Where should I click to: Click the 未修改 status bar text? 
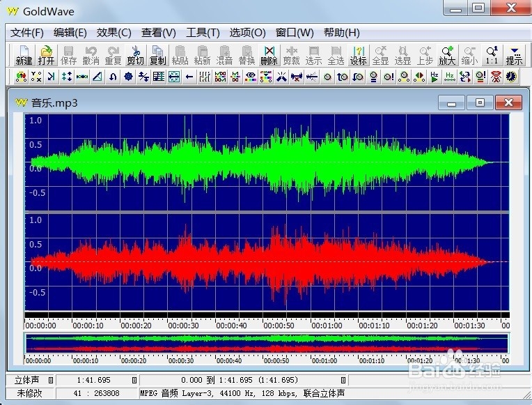coord(29,393)
